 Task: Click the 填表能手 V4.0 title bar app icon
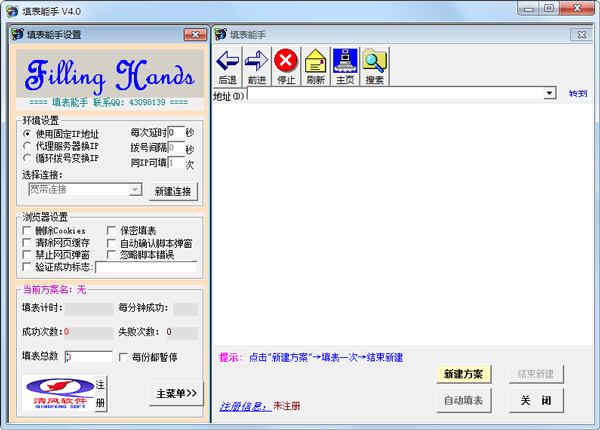tap(12, 11)
